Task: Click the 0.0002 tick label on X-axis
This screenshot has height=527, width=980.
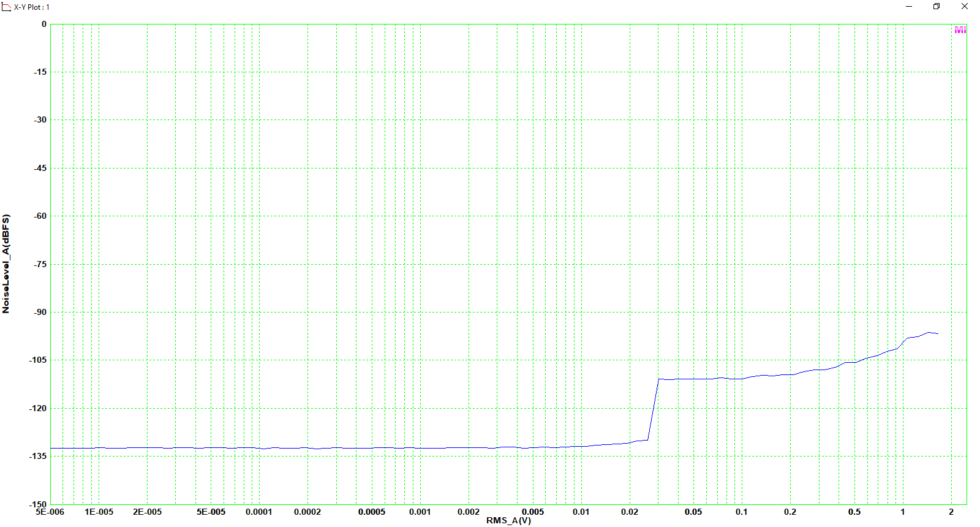Action: click(x=307, y=512)
